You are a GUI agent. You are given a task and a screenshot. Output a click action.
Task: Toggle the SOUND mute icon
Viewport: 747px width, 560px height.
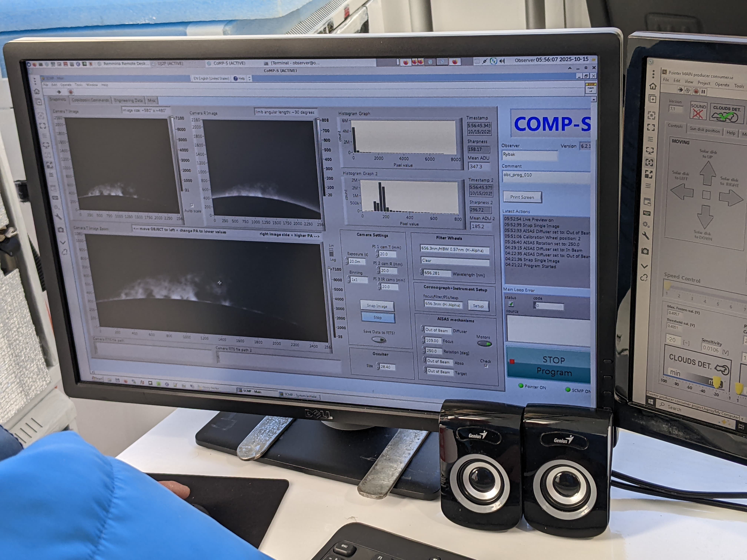[698, 114]
